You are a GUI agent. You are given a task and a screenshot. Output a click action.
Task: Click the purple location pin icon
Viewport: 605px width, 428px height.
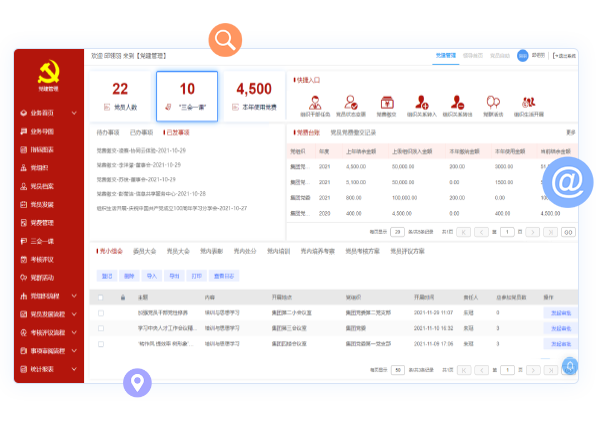coord(137,381)
